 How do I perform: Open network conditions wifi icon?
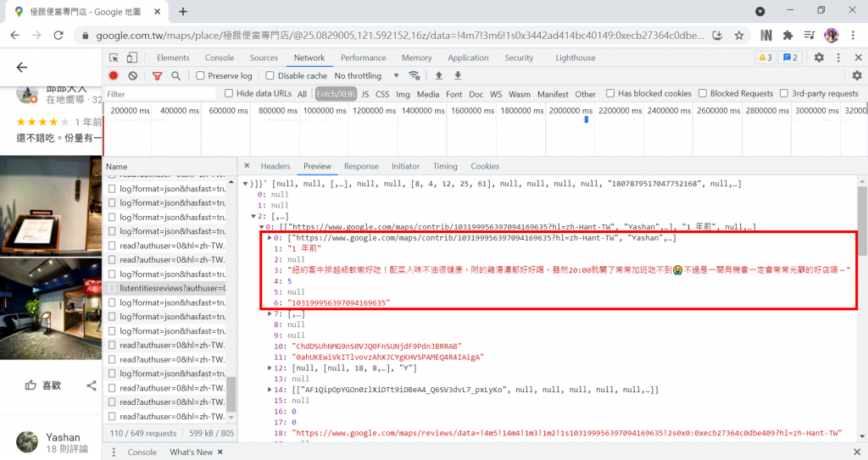[414, 75]
